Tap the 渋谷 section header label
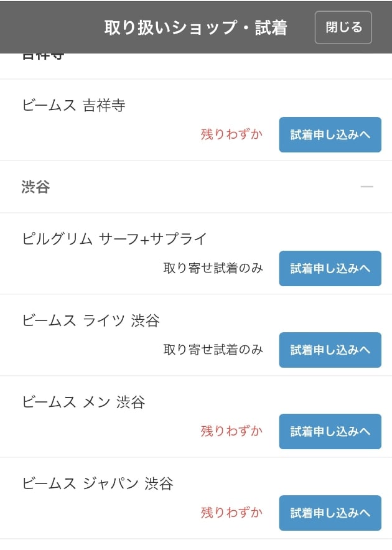392x550 pixels. 36,187
